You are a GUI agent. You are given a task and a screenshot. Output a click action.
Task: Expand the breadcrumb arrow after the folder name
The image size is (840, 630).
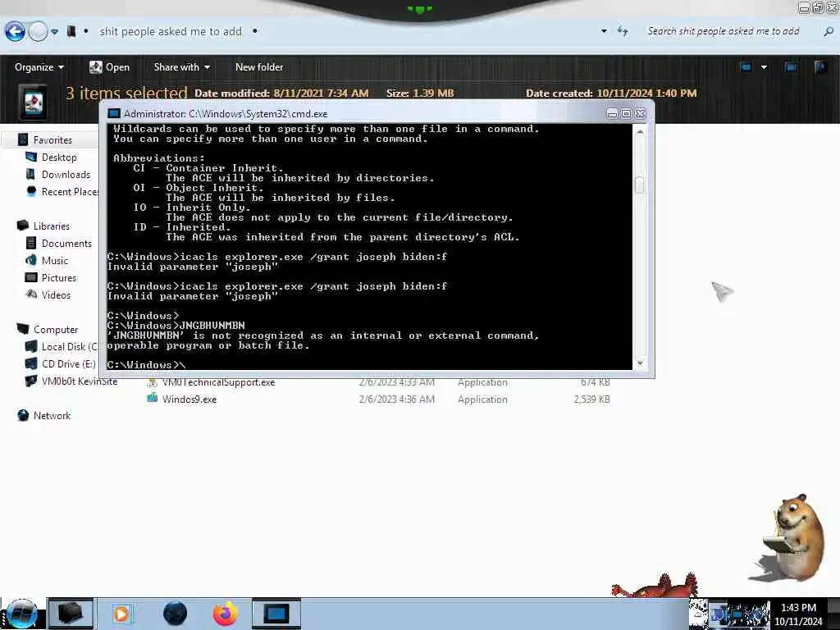(x=255, y=31)
